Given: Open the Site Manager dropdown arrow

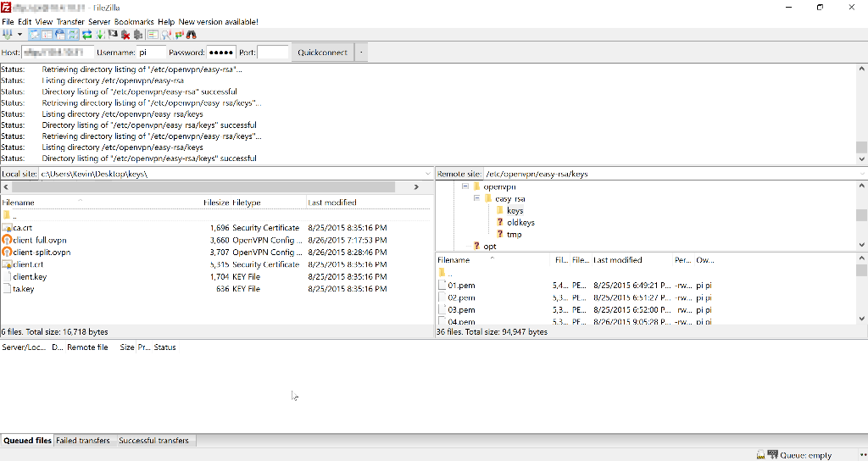Looking at the screenshot, I should point(20,34).
